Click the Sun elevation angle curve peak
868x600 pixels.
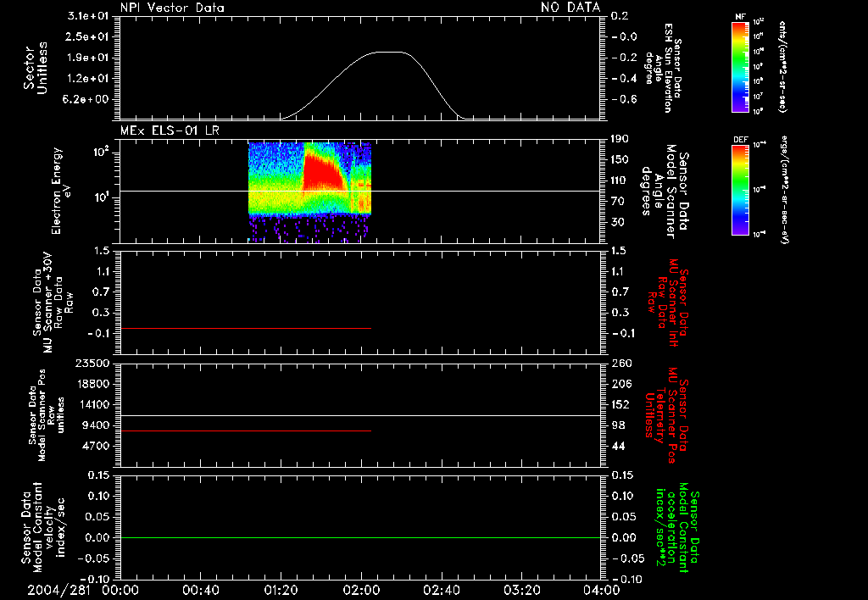(x=390, y=52)
